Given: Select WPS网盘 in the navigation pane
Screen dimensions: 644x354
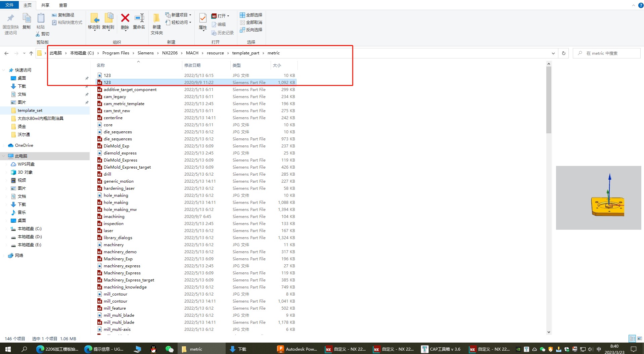Looking at the screenshot, I should coord(26,164).
